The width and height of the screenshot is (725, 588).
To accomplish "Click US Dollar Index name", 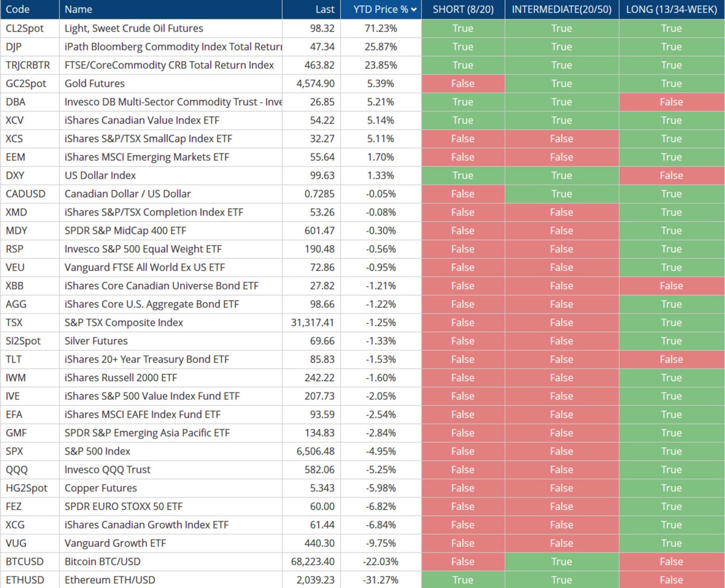I will (100, 176).
